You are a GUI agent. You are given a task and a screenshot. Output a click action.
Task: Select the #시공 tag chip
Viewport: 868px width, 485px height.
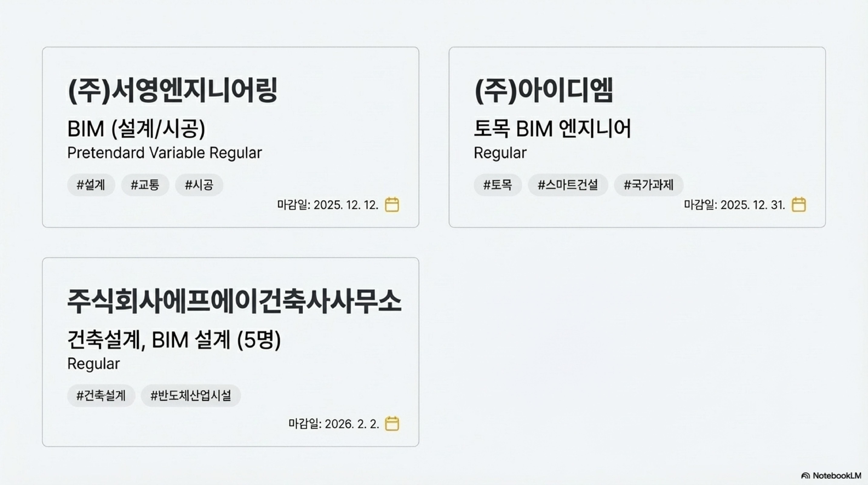tap(199, 185)
